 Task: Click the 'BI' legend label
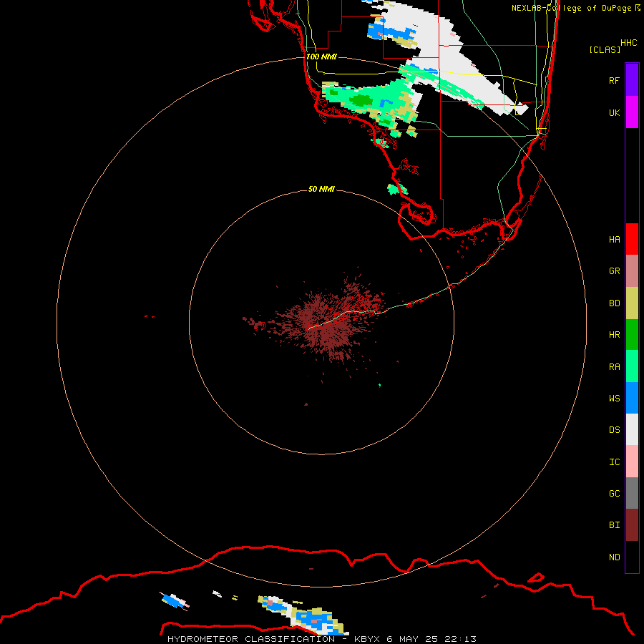pos(614,525)
